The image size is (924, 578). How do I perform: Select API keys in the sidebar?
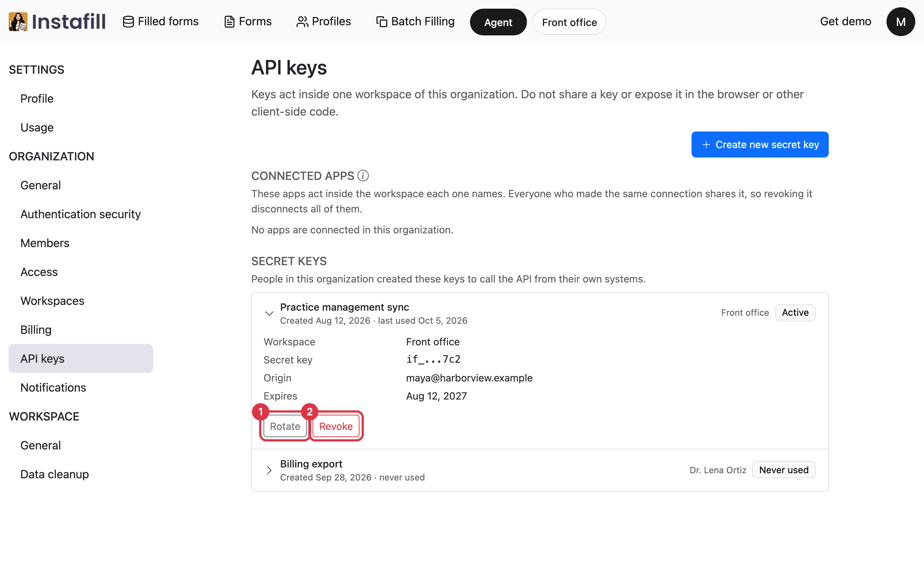(x=80, y=359)
